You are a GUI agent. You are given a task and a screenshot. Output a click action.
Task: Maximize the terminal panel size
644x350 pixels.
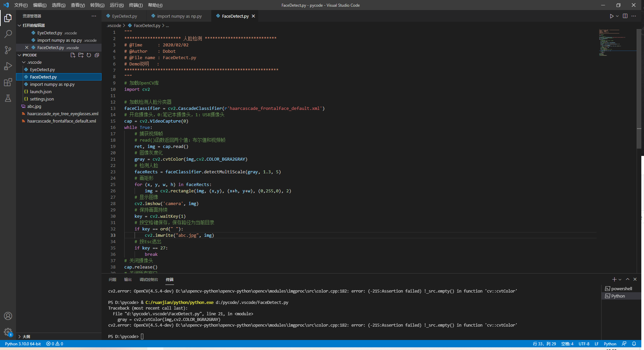[x=628, y=279]
